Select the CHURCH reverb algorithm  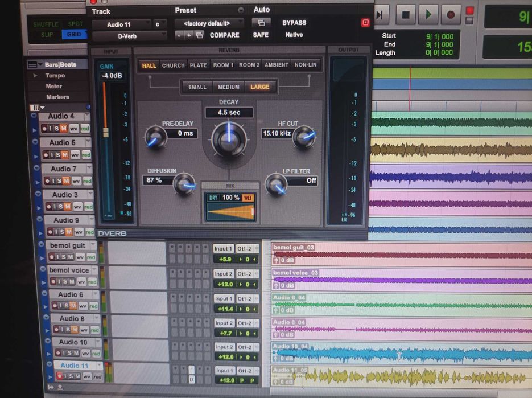[x=174, y=65]
